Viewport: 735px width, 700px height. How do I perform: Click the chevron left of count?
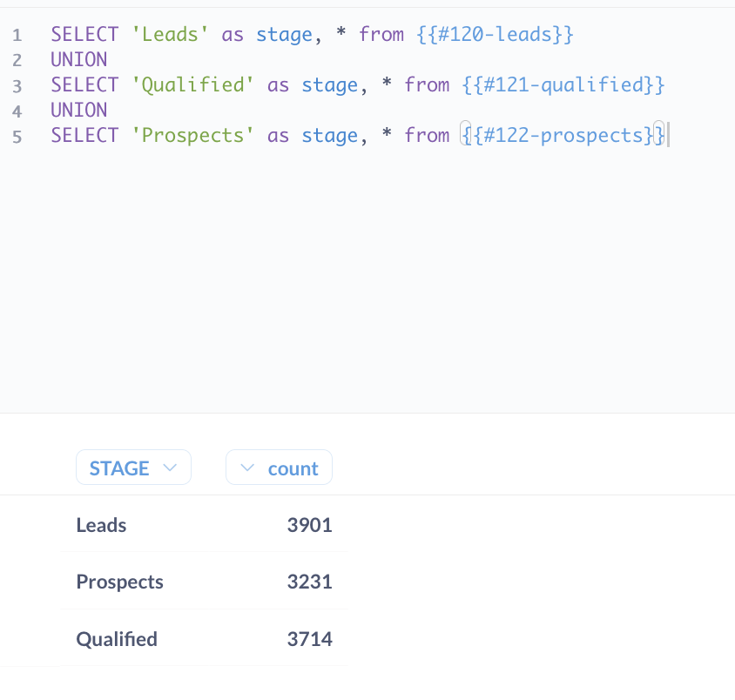pos(246,467)
